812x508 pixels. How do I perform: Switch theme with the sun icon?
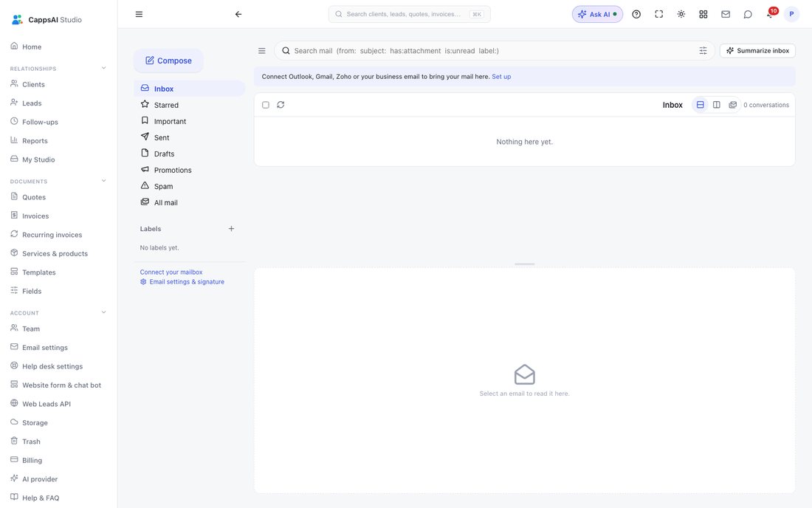coord(681,15)
